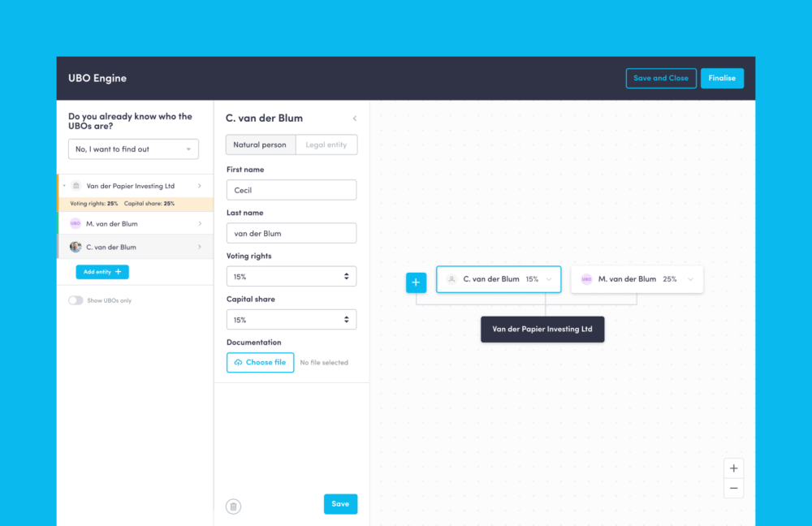Click the Voting rights 15% field

pos(291,277)
